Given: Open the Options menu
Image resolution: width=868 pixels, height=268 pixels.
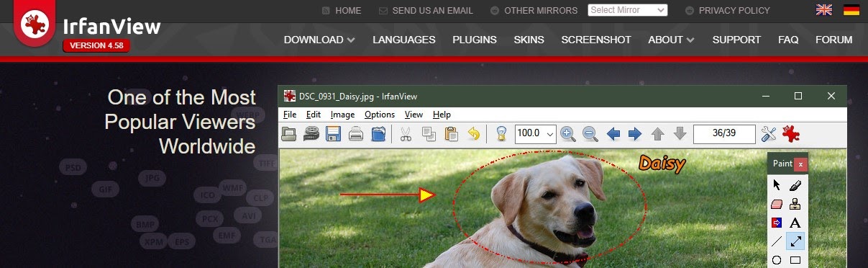Looking at the screenshot, I should coord(380,115).
